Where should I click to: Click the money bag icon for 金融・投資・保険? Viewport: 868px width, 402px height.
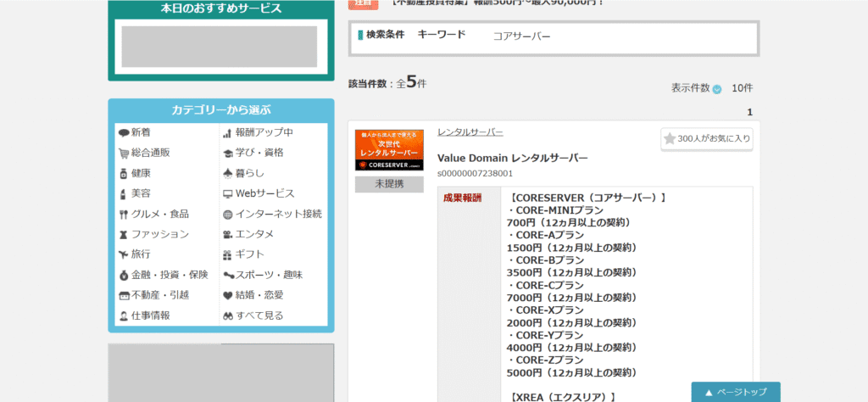(x=124, y=275)
